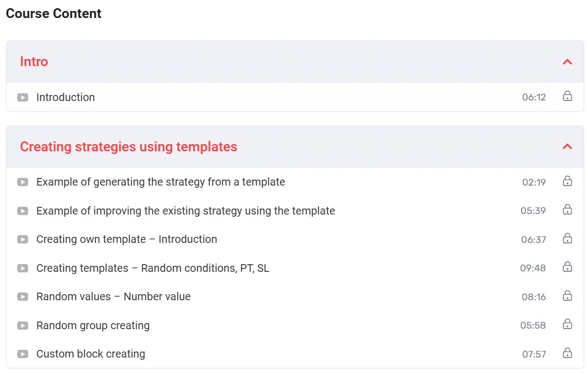This screenshot has width=588, height=375.
Task: Open the 'Random values – Number value' lesson
Action: (x=114, y=296)
